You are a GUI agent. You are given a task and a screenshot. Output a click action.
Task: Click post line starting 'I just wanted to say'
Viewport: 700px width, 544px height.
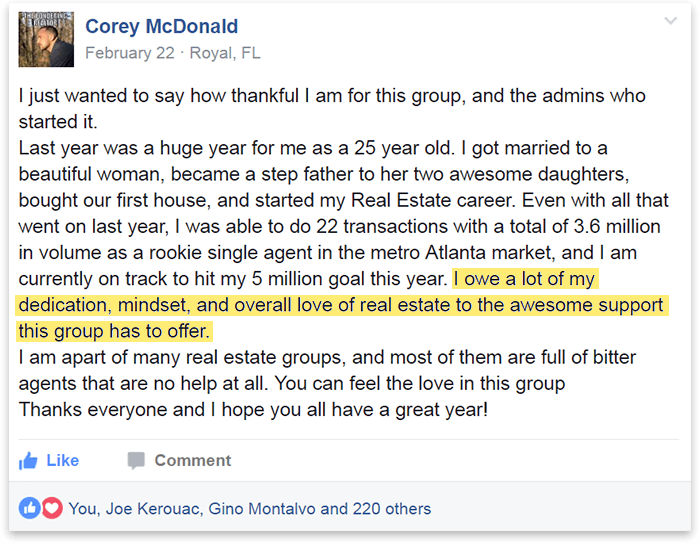tap(332, 96)
